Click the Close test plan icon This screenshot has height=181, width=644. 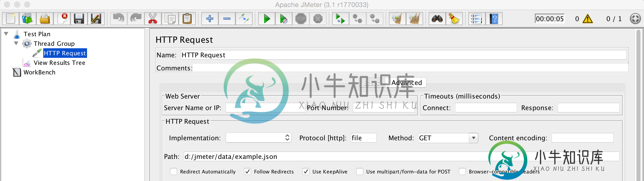click(x=62, y=19)
